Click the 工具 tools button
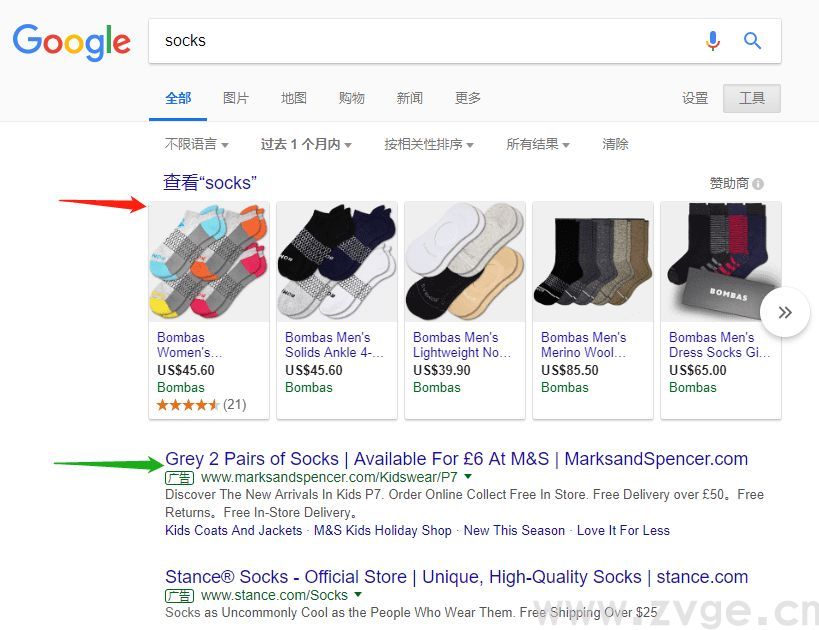 pos(751,97)
